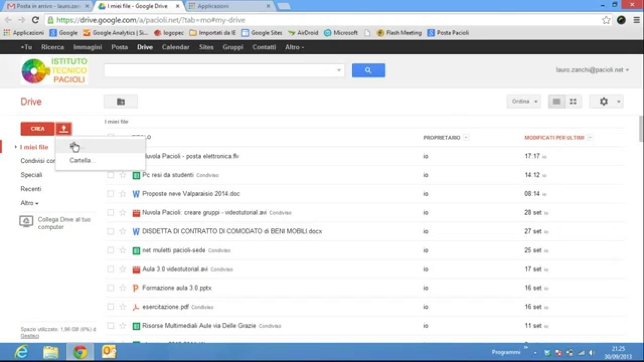644x362 pixels.
Task: Open Gruppi in the Google bar
Action: [233, 47]
